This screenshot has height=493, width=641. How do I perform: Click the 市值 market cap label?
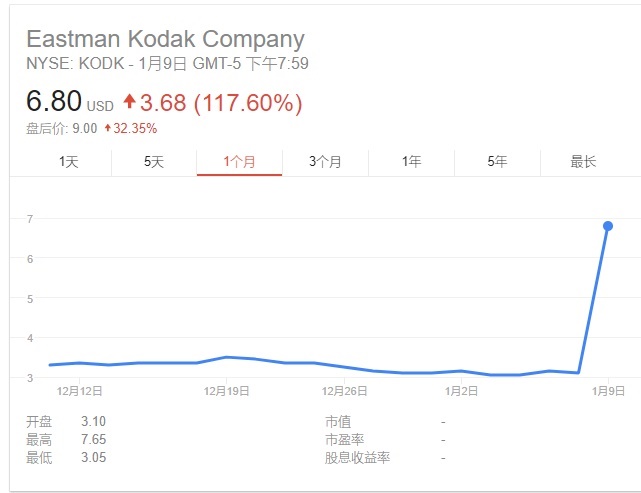[338, 422]
